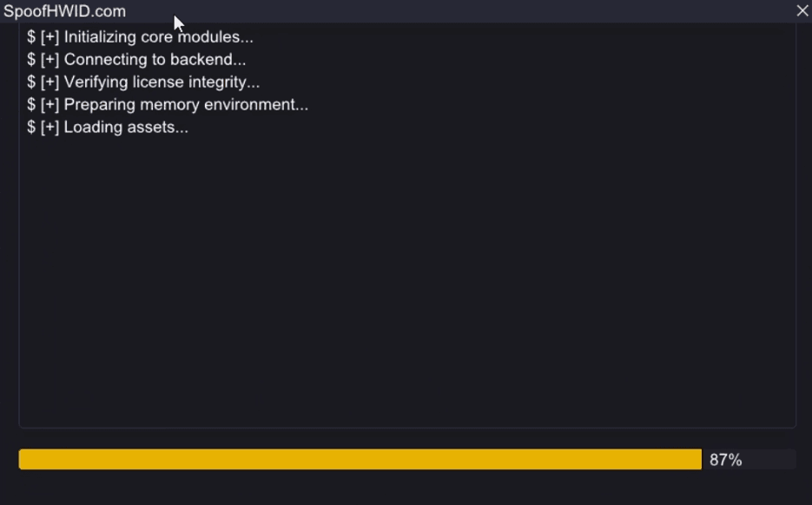The image size is (812, 505).
Task: Click the $ prompt before Initializing core modules
Action: click(31, 37)
